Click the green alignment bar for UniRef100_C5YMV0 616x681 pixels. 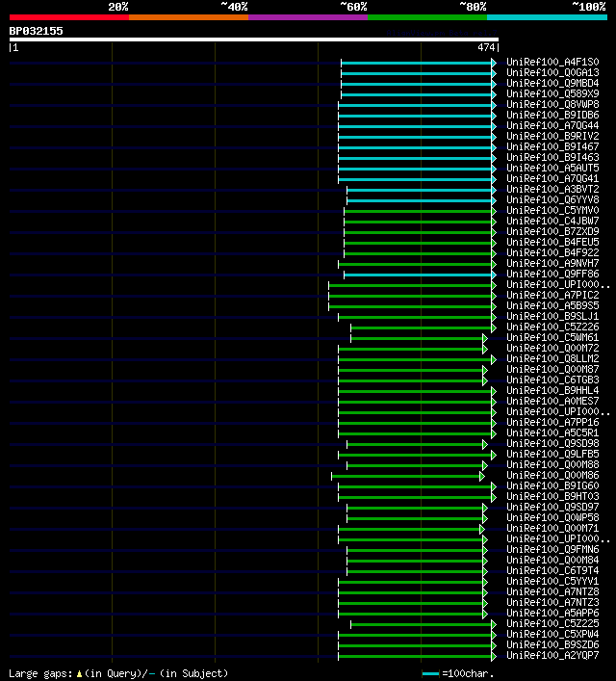[418, 211]
